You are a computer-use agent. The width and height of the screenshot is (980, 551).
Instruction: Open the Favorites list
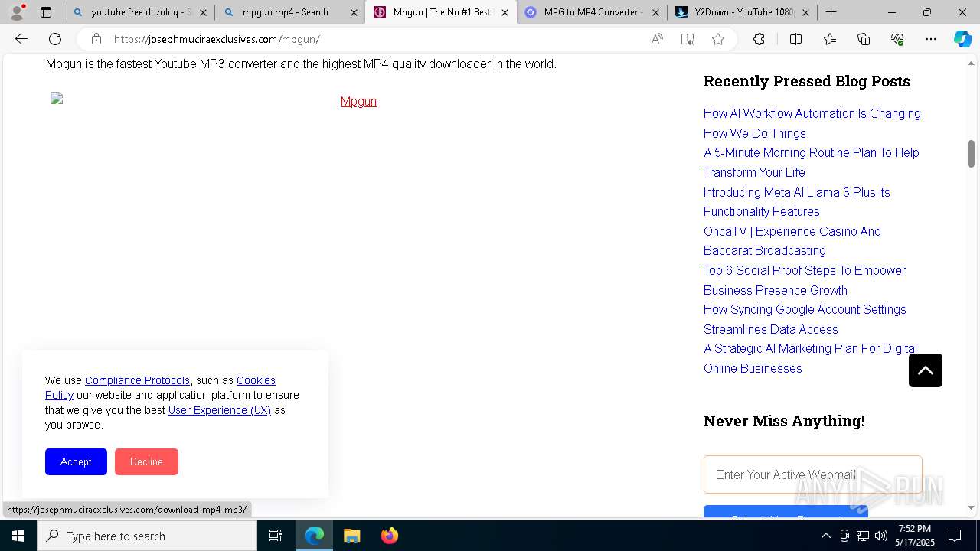click(x=830, y=39)
